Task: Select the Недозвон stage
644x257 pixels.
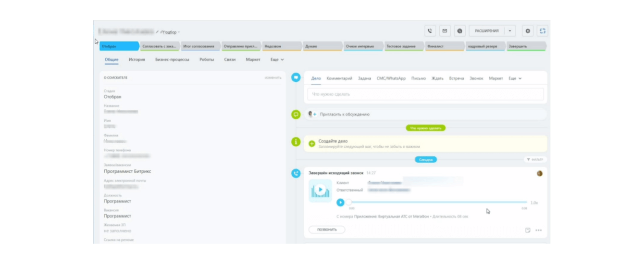Action: (282, 47)
